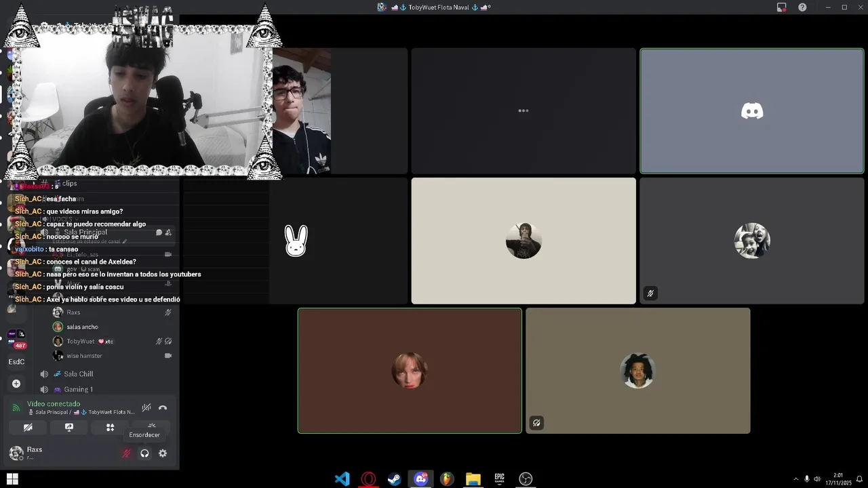Focus the white bunny avatar tile
Screen dimensions: 868x488
(x=296, y=241)
